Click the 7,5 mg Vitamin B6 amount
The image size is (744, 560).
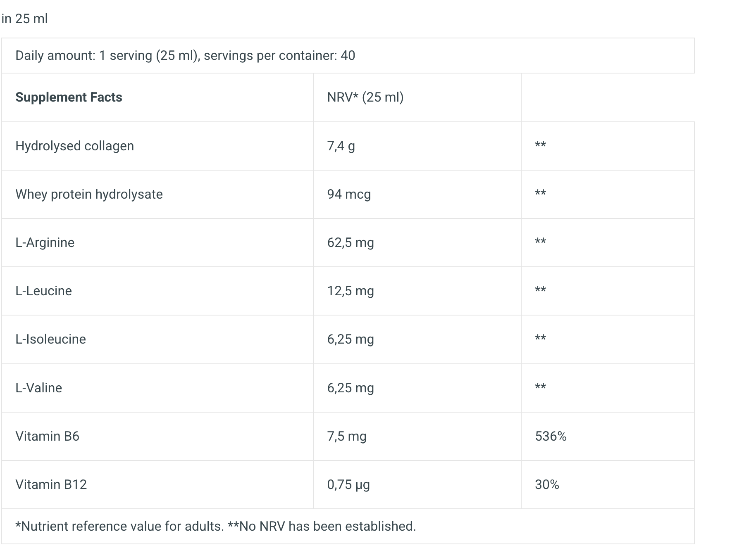(x=347, y=437)
